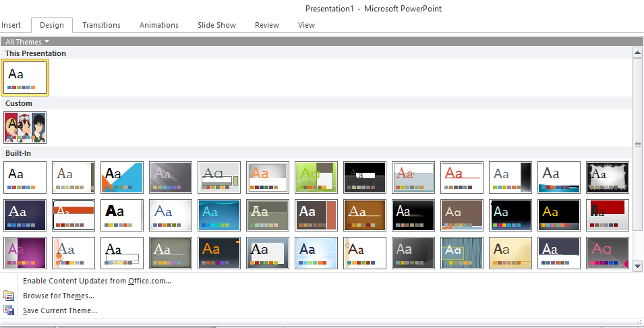This screenshot has height=328, width=644.
Task: Select the black theme with yellow Aa text
Action: pos(559,215)
